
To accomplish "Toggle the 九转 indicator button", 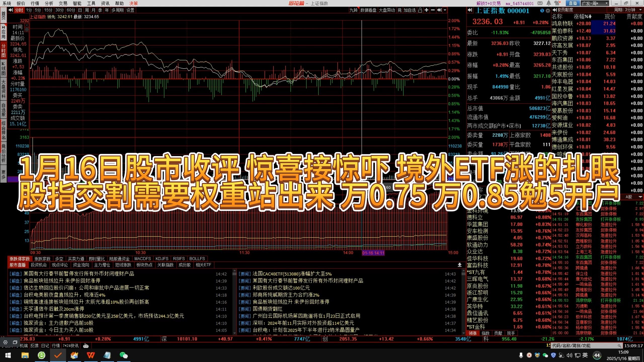I will point(353,10).
